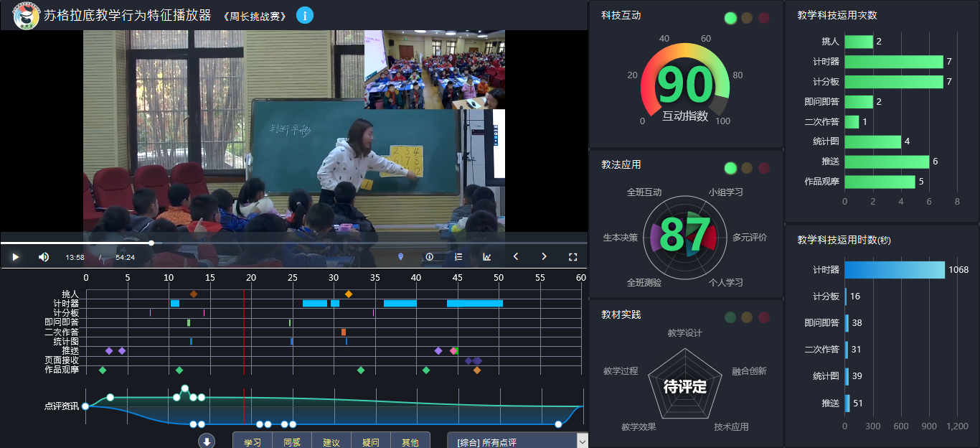Click the play button in video controls
This screenshot has width=980, height=448.
coord(15,257)
